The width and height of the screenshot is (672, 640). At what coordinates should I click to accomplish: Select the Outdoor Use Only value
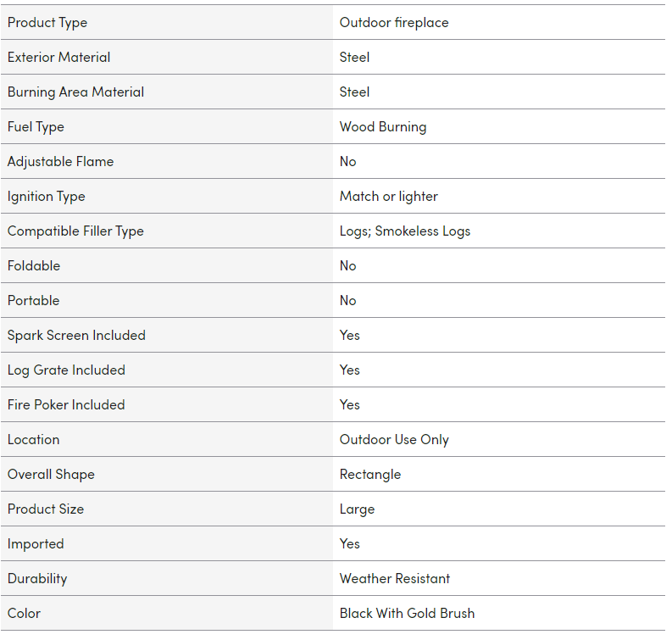(x=394, y=440)
